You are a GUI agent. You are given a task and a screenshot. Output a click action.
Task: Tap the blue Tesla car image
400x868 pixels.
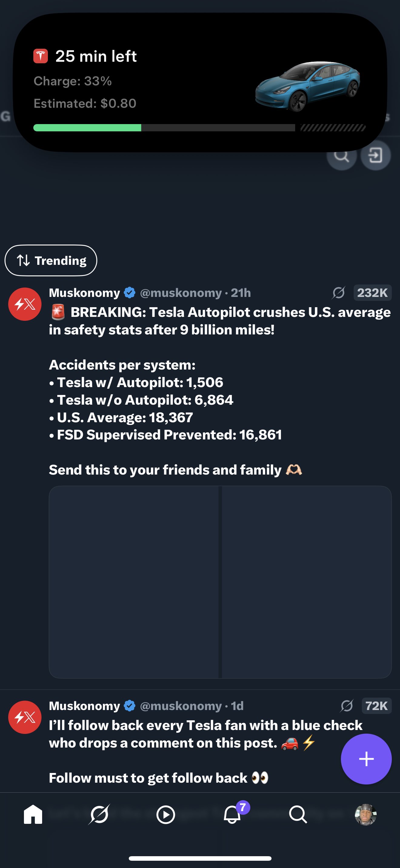pyautogui.click(x=308, y=86)
